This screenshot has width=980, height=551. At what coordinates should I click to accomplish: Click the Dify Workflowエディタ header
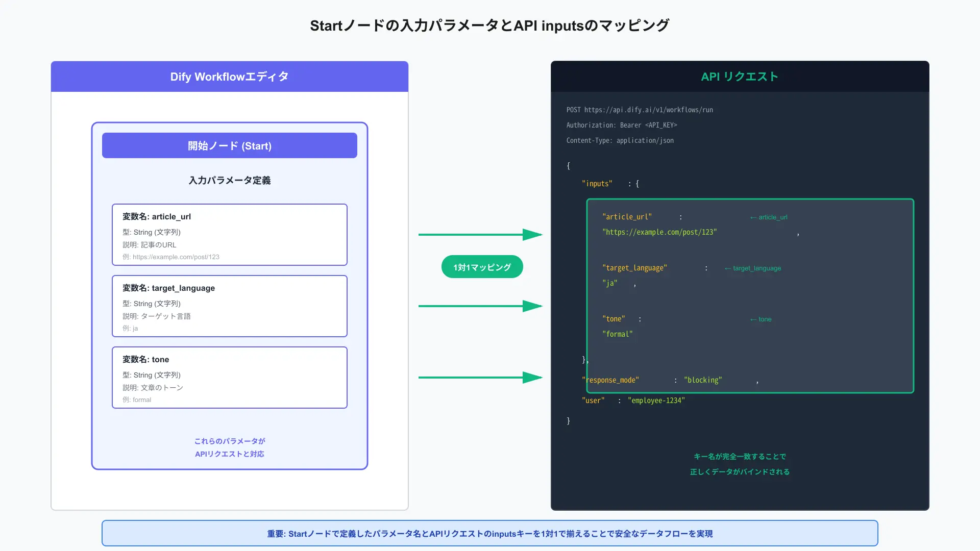230,77
